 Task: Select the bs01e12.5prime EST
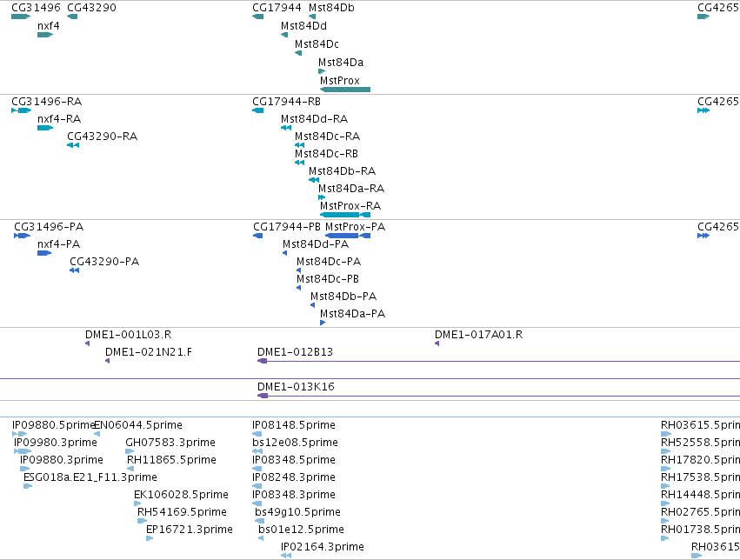coord(261,539)
